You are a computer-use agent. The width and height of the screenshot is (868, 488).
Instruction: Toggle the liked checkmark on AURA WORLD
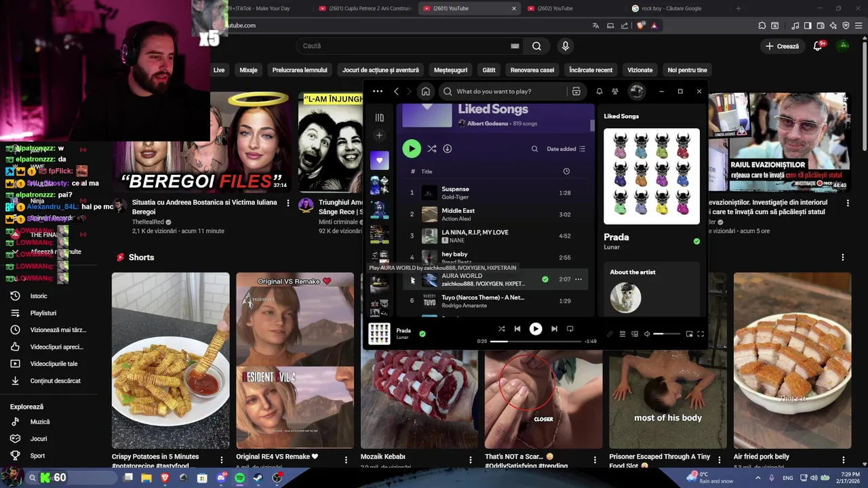pyautogui.click(x=545, y=279)
